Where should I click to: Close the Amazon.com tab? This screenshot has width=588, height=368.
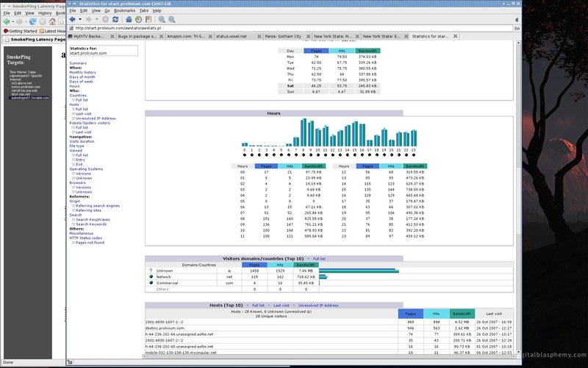[210, 36]
